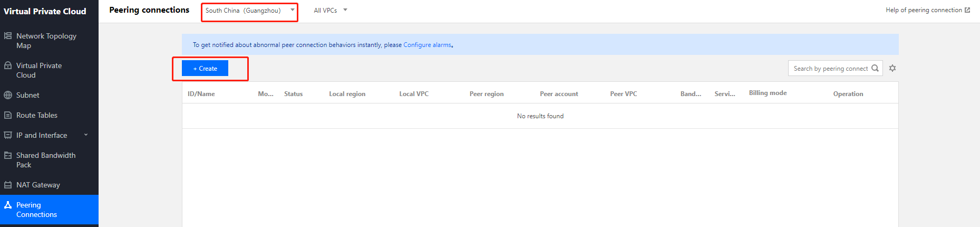Click the Route Tables icon in sidebar

pyautogui.click(x=8, y=115)
